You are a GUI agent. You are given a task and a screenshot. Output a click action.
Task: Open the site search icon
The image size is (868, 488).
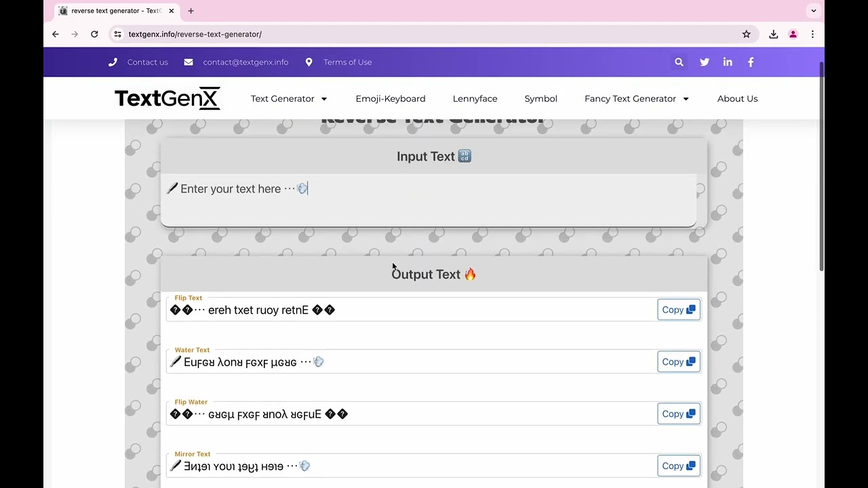679,62
